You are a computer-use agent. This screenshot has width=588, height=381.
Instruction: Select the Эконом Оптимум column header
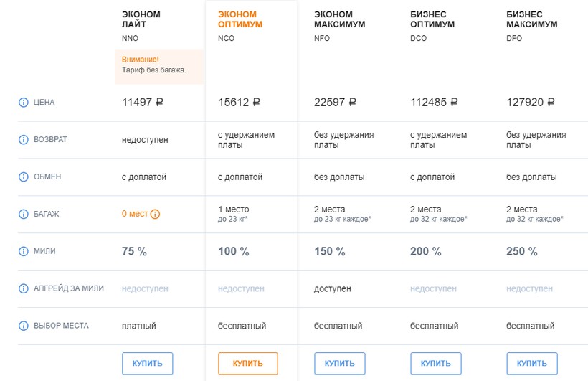point(237,19)
